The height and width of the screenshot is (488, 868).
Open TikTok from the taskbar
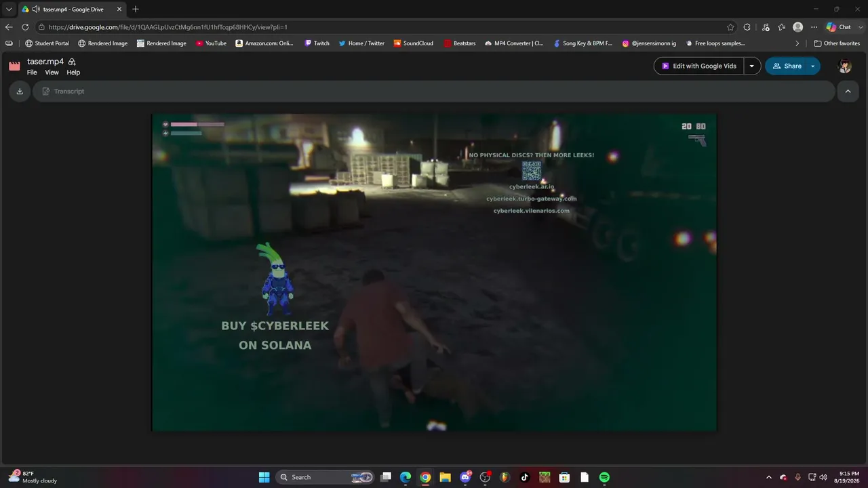[x=524, y=477]
